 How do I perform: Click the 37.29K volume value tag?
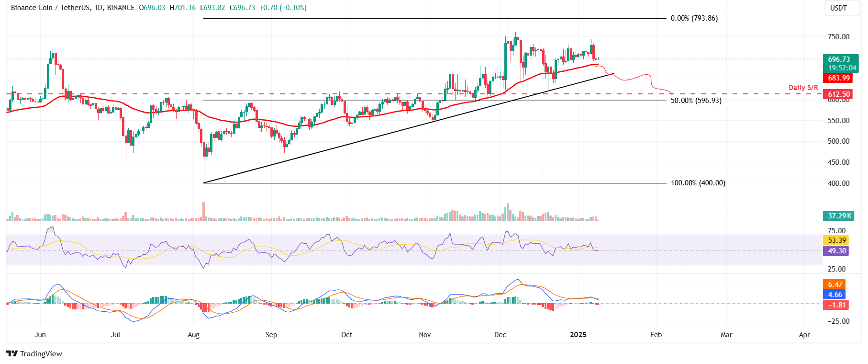click(x=838, y=216)
